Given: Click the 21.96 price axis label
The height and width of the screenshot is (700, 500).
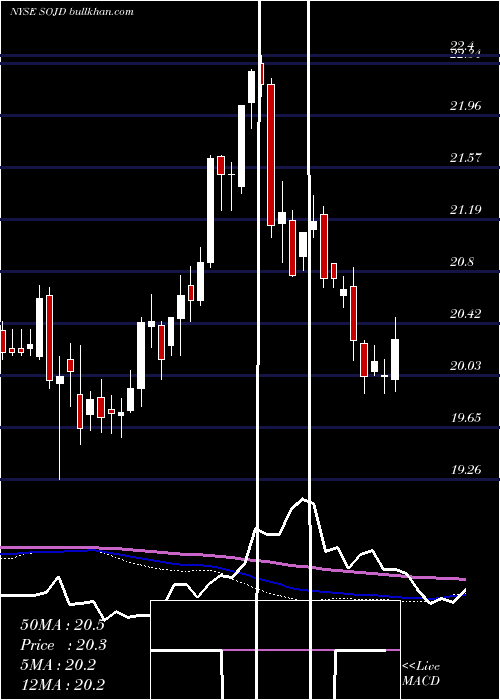Looking at the screenshot, I should tap(466, 106).
